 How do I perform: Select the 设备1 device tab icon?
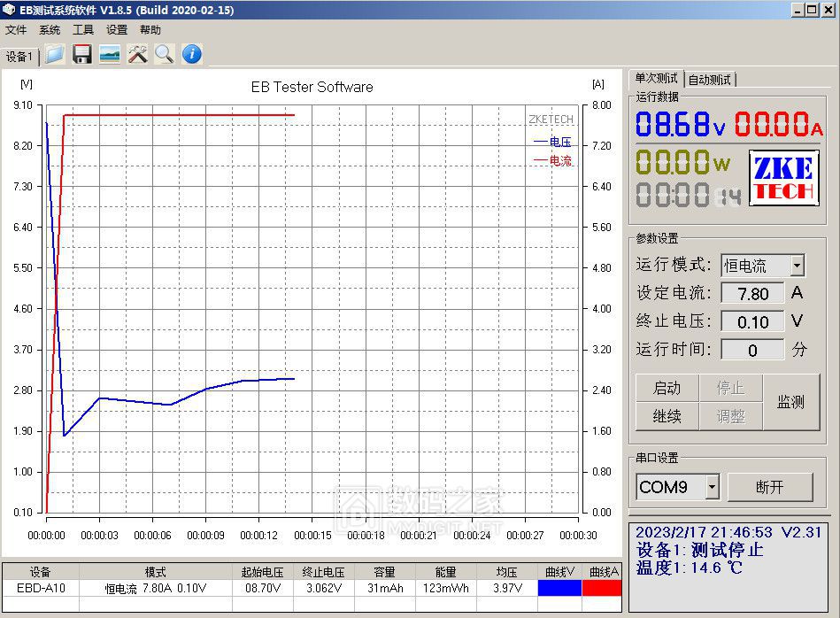(x=21, y=55)
